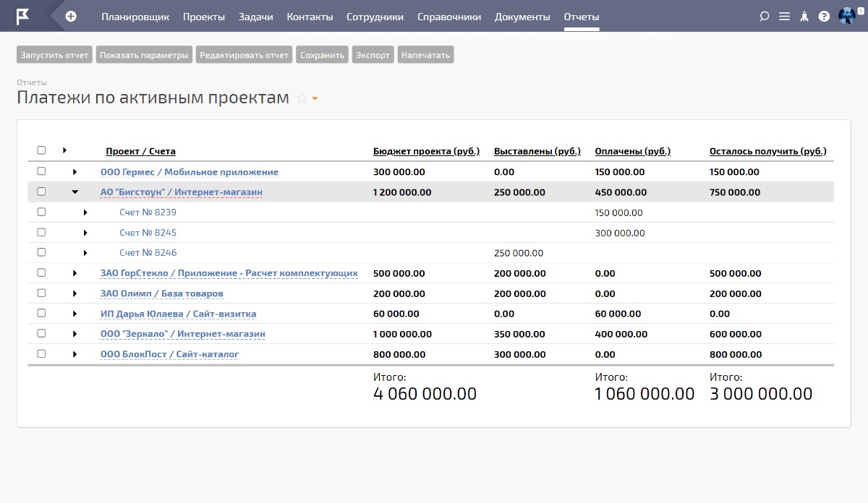The width and height of the screenshot is (868, 503).
Task: Open search with magnifier icon
Action: click(764, 17)
